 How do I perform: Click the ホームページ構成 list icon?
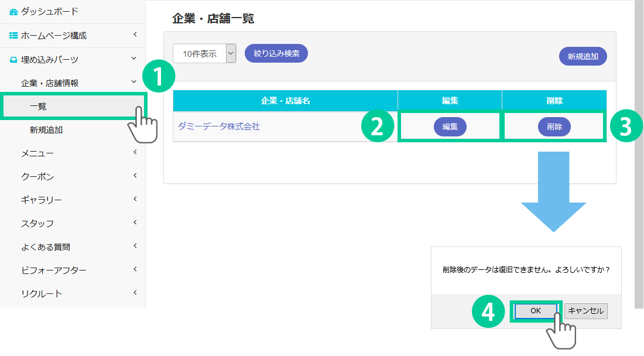point(13,36)
